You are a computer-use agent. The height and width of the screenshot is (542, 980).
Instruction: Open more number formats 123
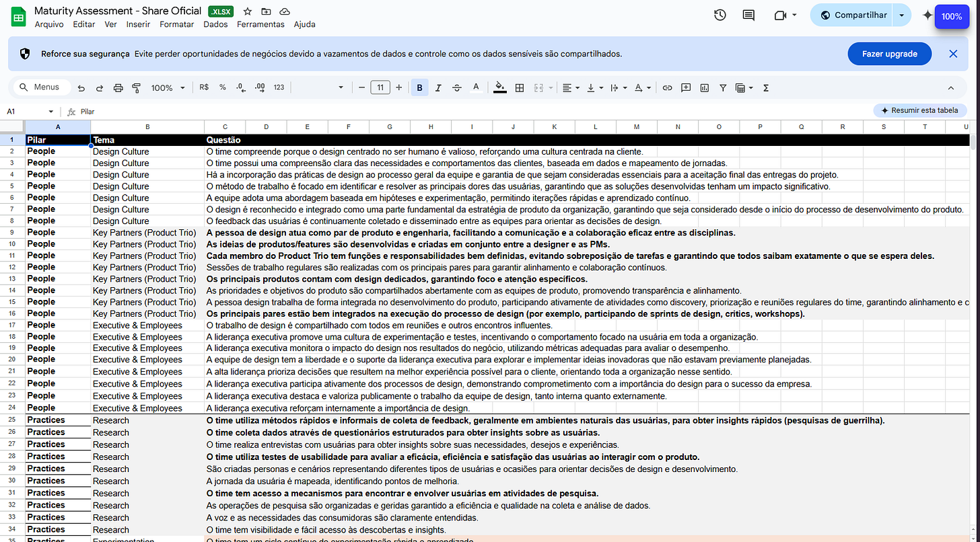[279, 87]
